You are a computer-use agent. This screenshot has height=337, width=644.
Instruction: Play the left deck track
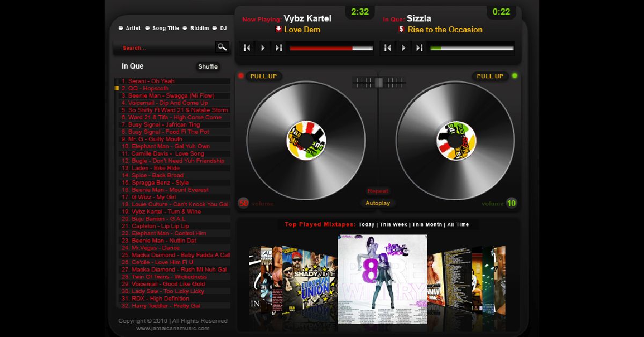tap(262, 48)
